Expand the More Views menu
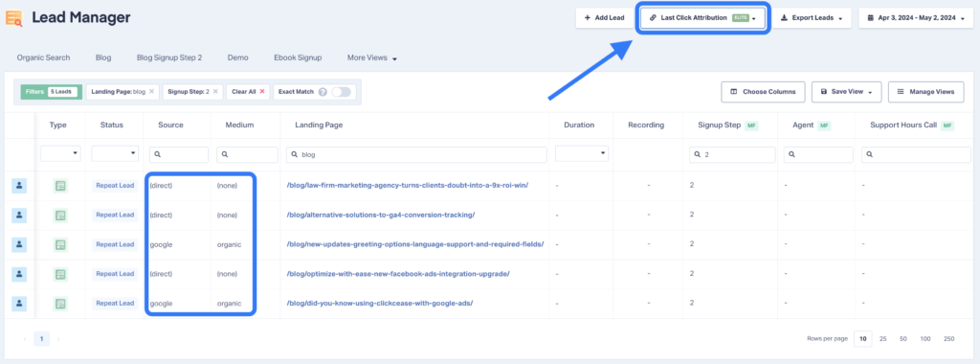This screenshot has width=980, height=364. point(372,57)
